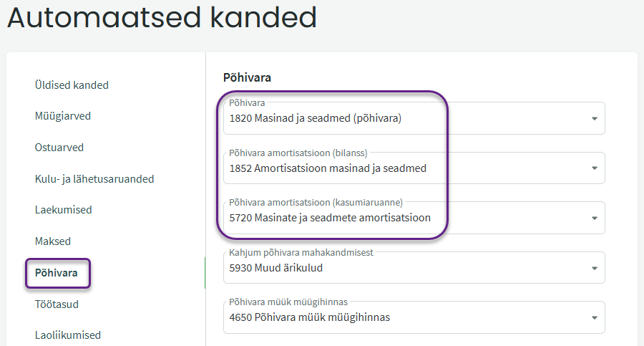This screenshot has width=644, height=346.
Task: Open the Üldised kanded section
Action: tap(72, 85)
